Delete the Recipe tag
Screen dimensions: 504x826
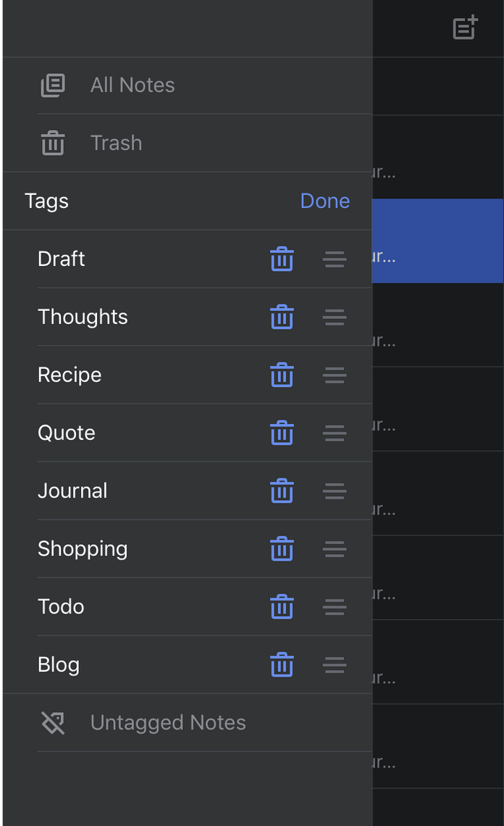pos(282,375)
